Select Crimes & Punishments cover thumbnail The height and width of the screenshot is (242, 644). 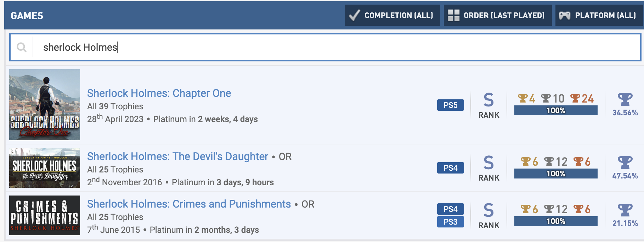tap(45, 215)
